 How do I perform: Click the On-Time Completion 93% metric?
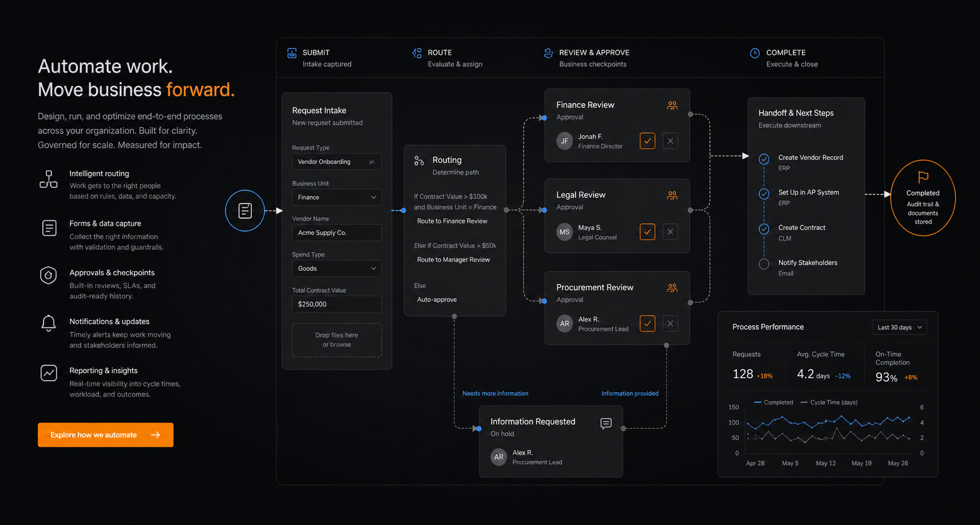[896, 367]
